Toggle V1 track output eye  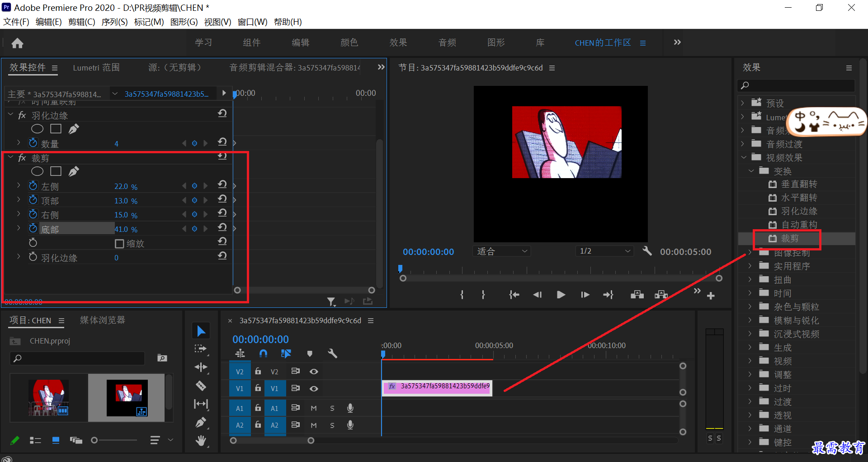(x=314, y=388)
